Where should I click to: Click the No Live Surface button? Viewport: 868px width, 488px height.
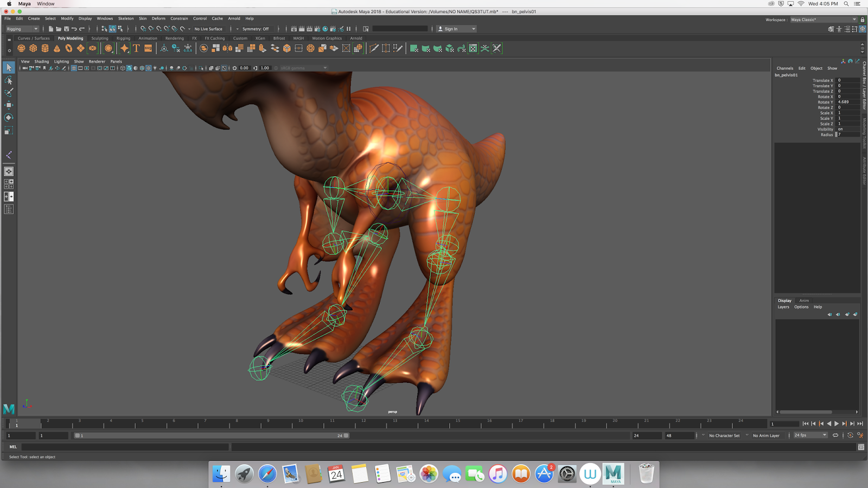point(208,28)
